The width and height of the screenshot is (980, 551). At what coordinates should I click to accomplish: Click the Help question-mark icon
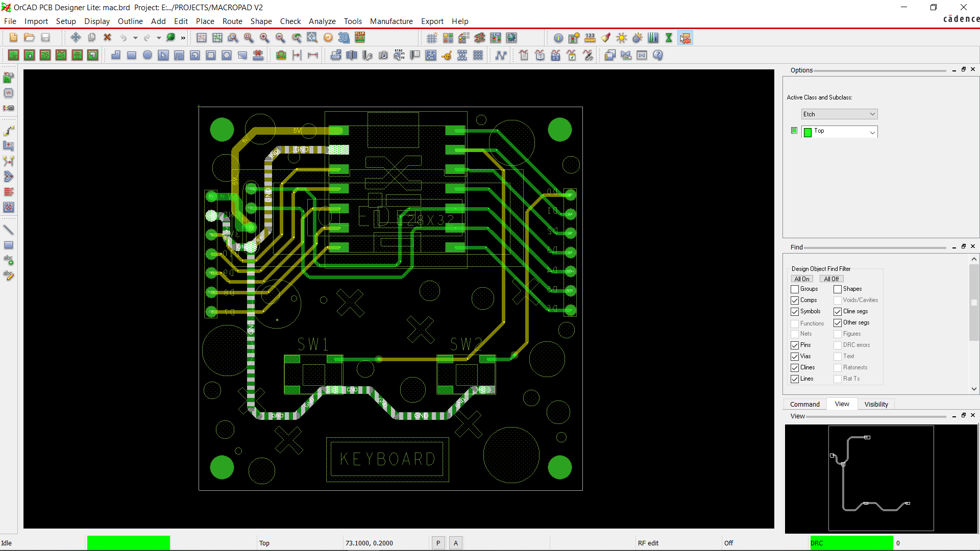pos(658,55)
